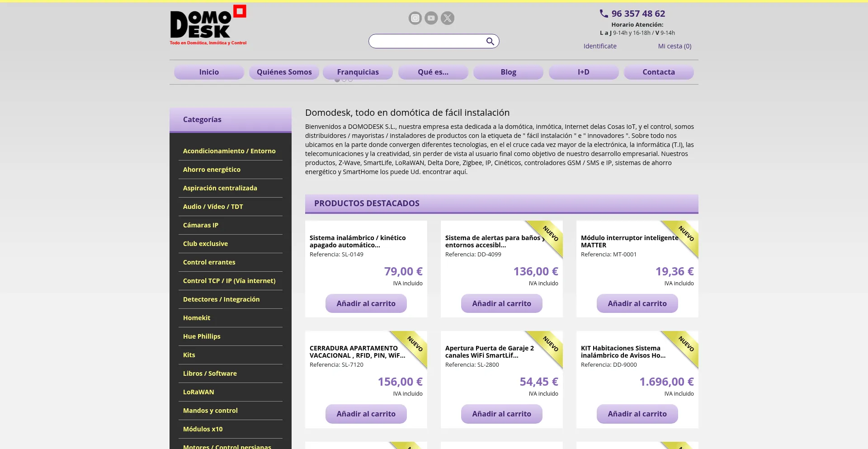This screenshot has height=449, width=868.
Task: Click the phone icon beside 96 357 48 62
Action: [x=604, y=14]
